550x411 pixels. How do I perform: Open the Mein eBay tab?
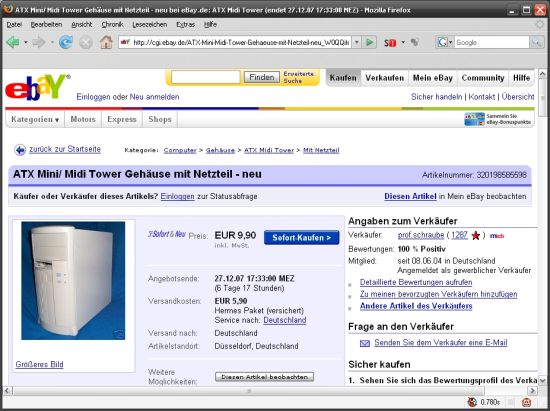point(432,78)
